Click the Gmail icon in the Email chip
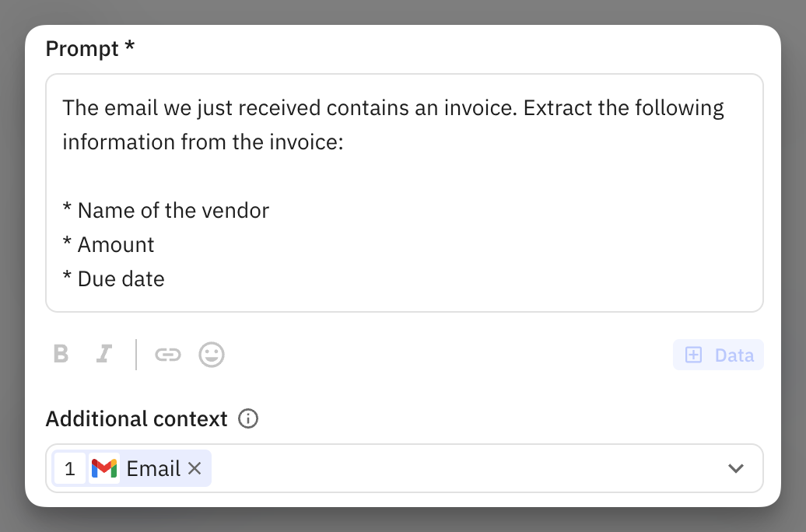Screen dimensions: 806x532 pyautogui.click(x=104, y=468)
